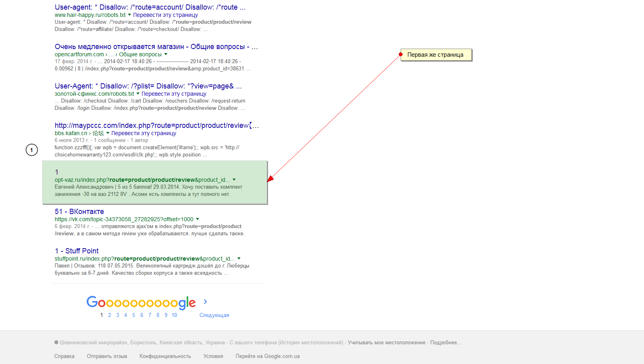
Task: Open the '51 - ВКонтакте' result
Action: pyautogui.click(x=79, y=212)
